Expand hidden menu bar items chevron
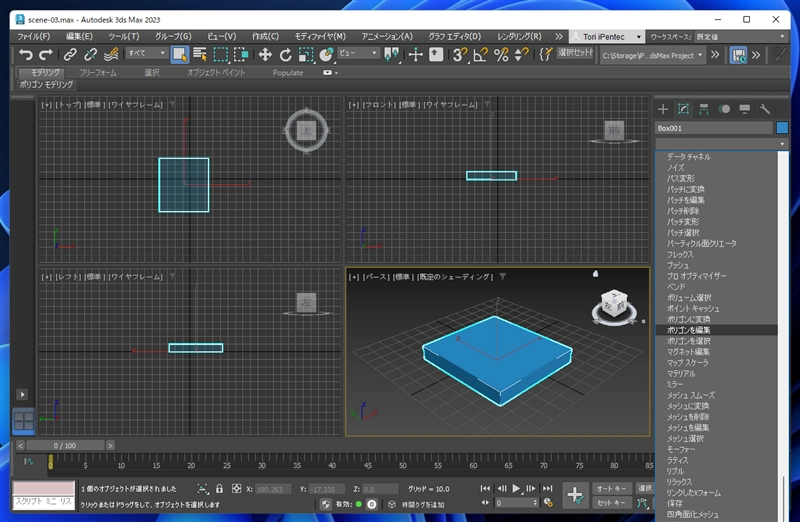This screenshot has height=522, width=800. 559,36
